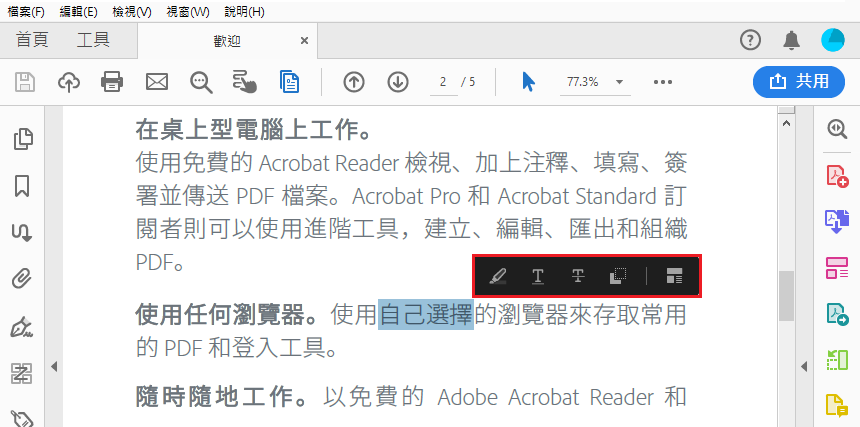Click the save file floppy icon

[24, 82]
